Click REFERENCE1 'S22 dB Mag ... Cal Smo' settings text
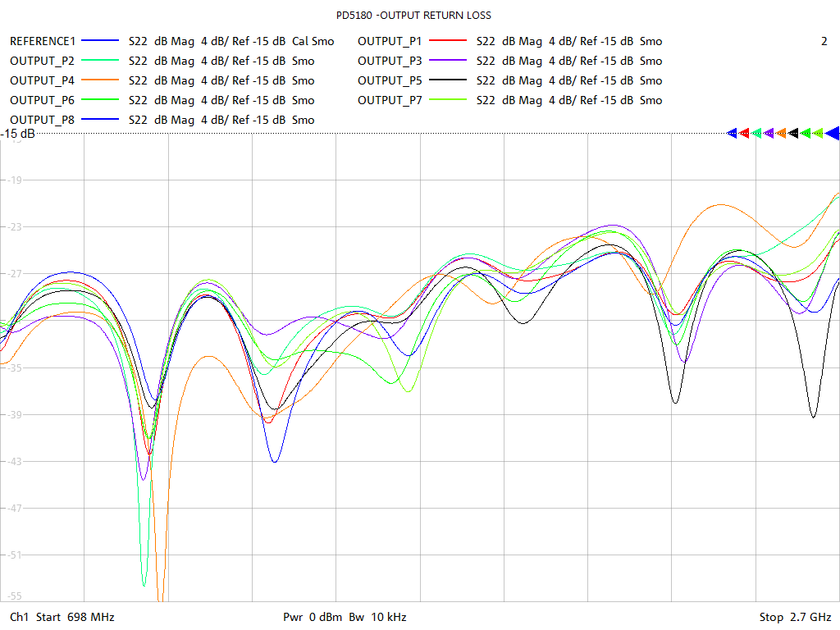This screenshot has height=630, width=840. click(231, 41)
